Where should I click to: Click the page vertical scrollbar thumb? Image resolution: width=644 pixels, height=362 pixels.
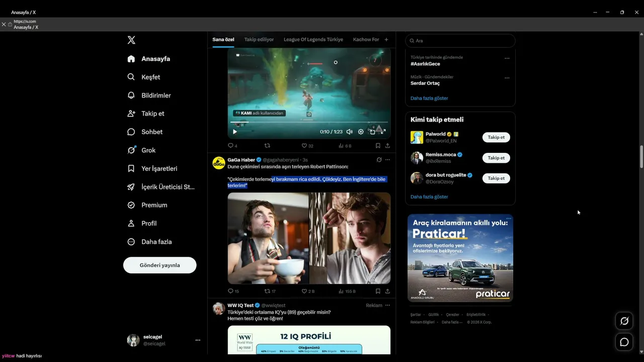(x=641, y=157)
